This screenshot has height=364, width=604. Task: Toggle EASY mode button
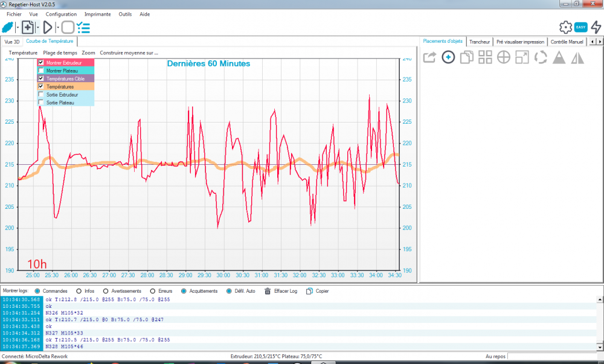tap(581, 27)
